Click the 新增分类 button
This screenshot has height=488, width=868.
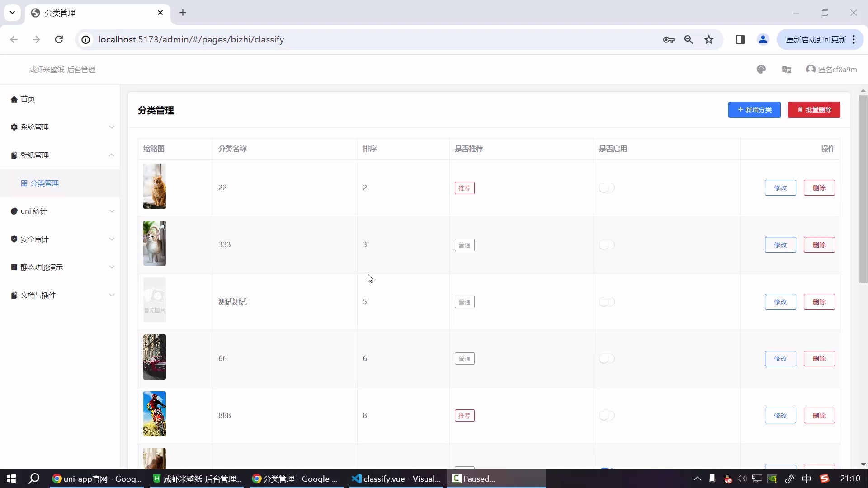click(754, 110)
